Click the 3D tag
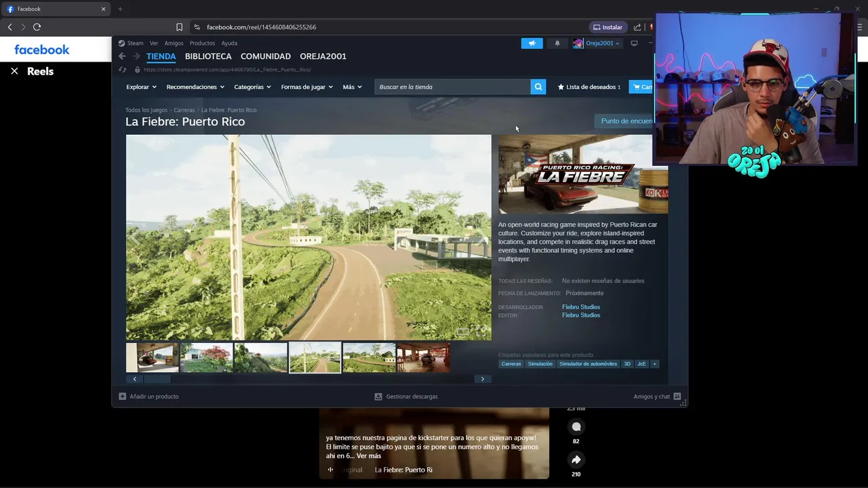The image size is (868, 488). pos(627,364)
